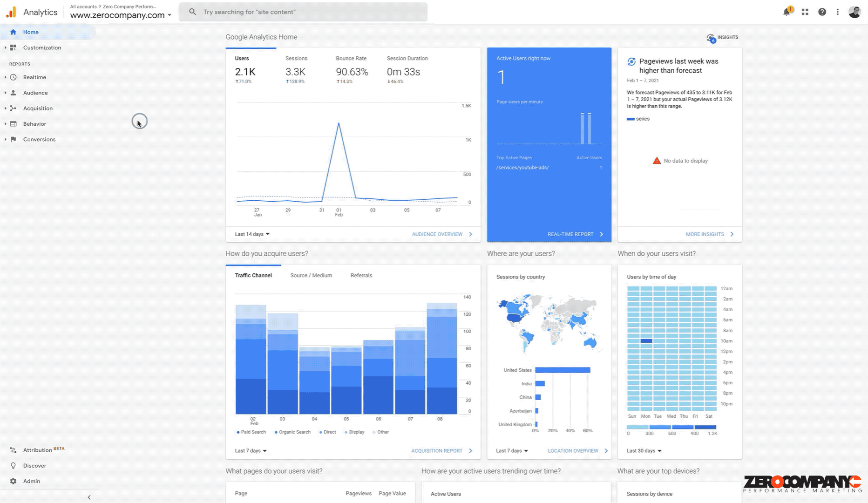Click the Conversions flag icon
The height and width of the screenshot is (503, 868).
[13, 139]
